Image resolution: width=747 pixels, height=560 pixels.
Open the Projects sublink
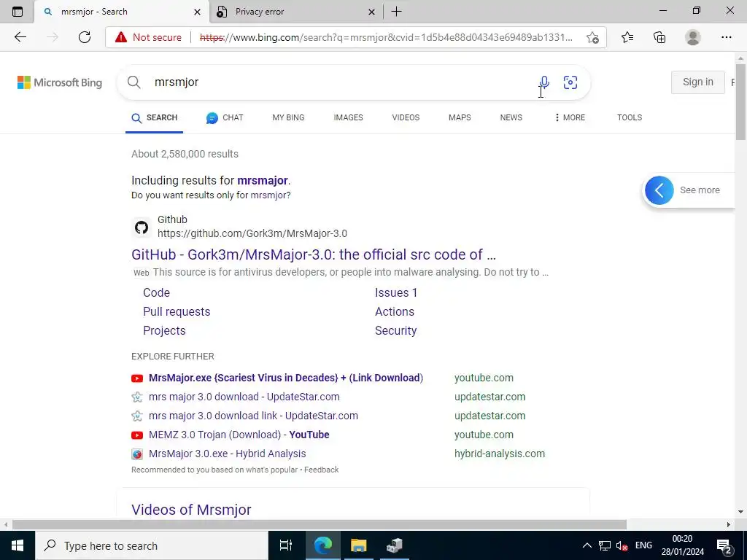(164, 330)
